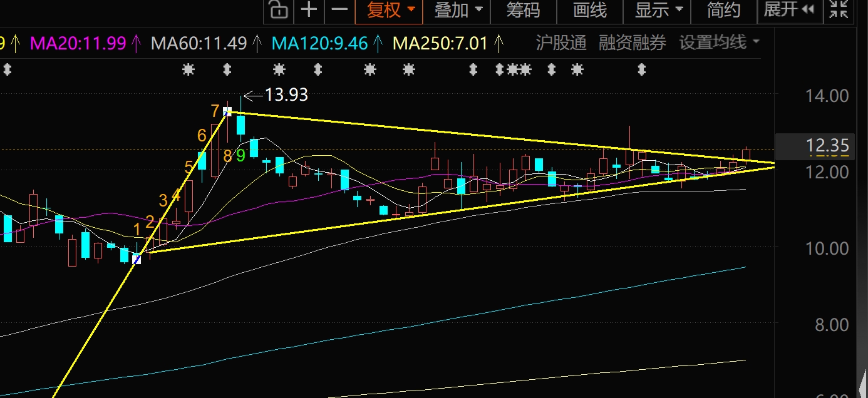Open the 画线 drawing tools

tap(590, 10)
